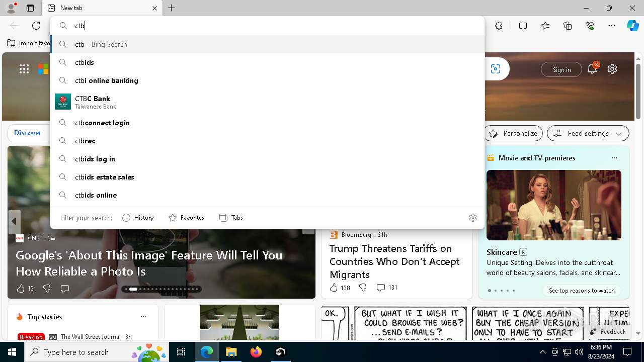The height and width of the screenshot is (362, 644).
Task: Choose 'ctbids log in' suggestion
Action: tap(267, 159)
